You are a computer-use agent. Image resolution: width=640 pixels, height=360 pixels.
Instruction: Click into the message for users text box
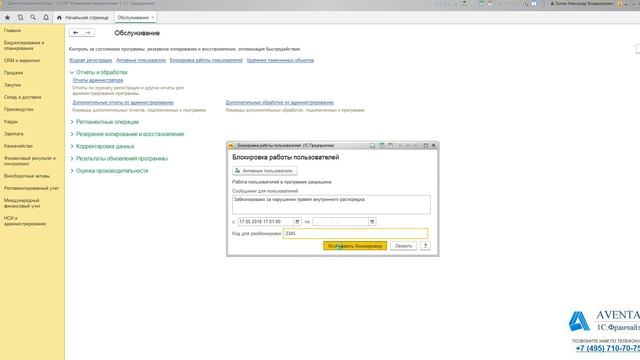coord(331,204)
